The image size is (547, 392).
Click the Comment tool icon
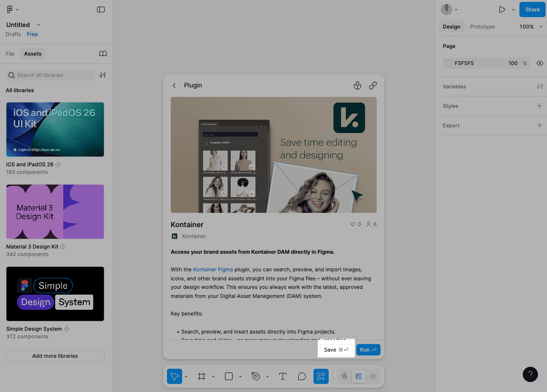coord(302,376)
